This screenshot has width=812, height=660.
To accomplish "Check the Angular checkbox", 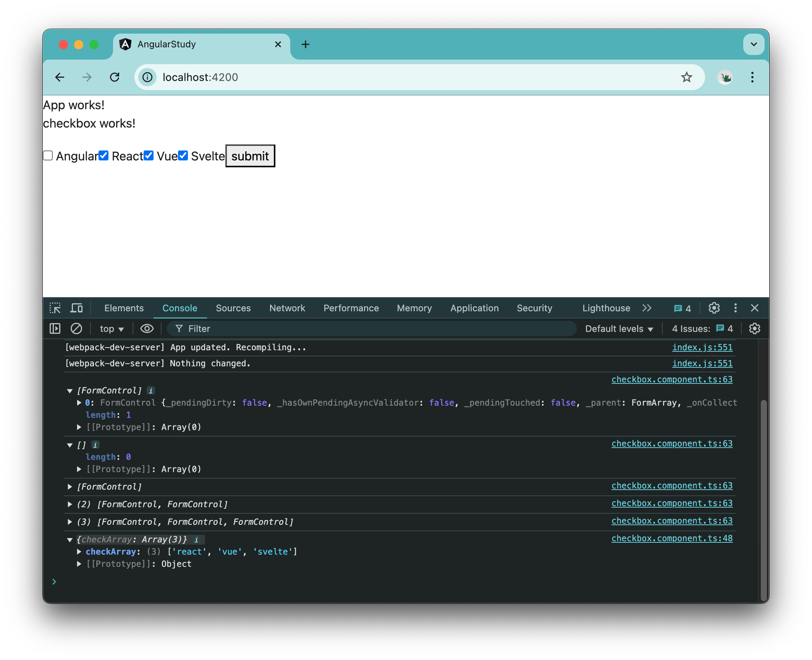I will click(x=47, y=155).
